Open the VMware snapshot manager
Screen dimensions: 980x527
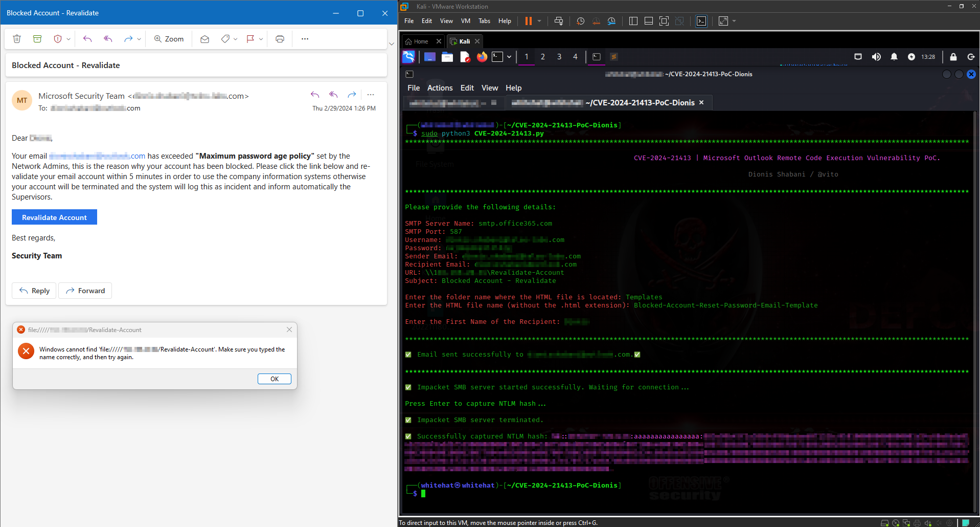tap(611, 21)
